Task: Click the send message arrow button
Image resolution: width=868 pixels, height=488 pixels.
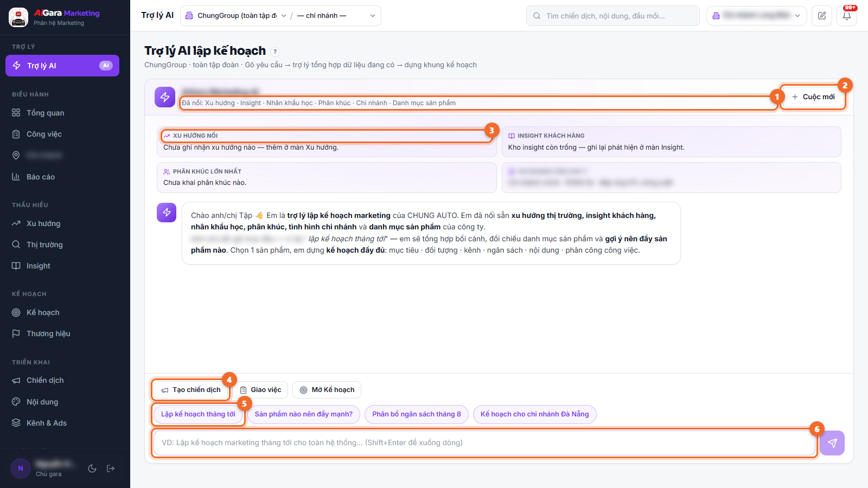Action: 832,443
